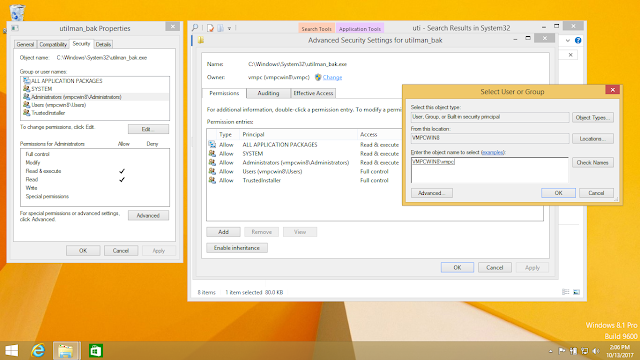Switch to the General tab in Properties
The image size is (640, 360).
click(x=25, y=44)
